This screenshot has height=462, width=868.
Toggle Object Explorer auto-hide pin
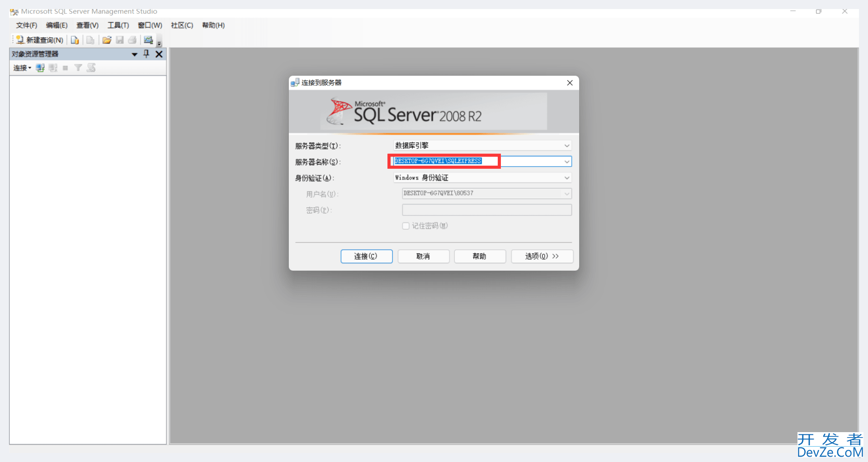tap(146, 54)
